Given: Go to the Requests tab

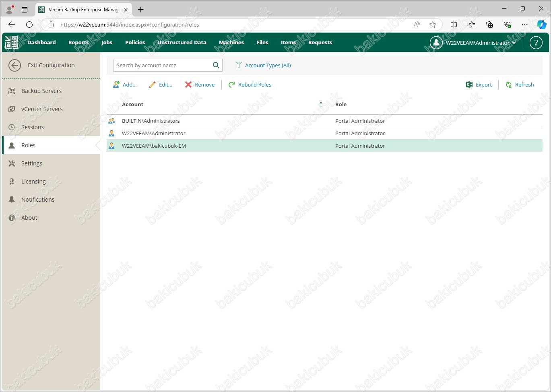Looking at the screenshot, I should (x=320, y=42).
